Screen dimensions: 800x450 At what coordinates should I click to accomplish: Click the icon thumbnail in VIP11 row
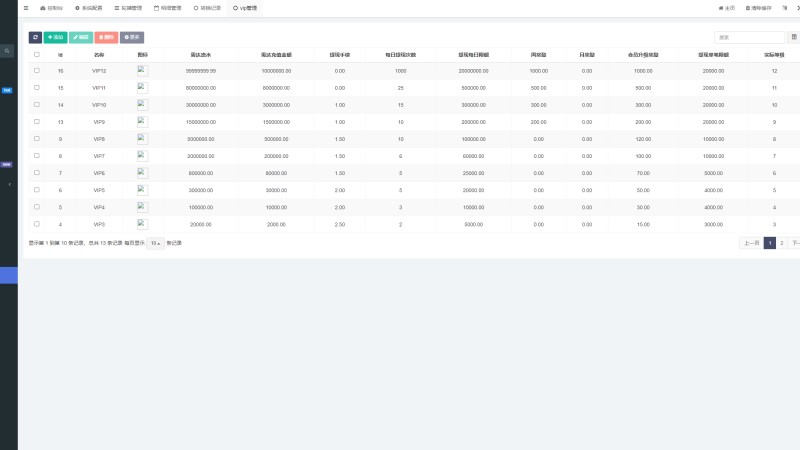[142, 88]
